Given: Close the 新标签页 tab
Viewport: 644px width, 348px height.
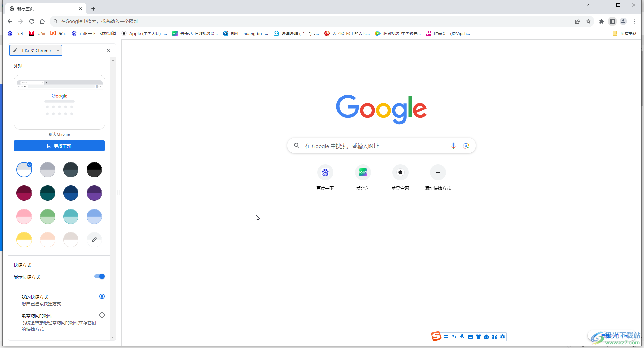Looking at the screenshot, I should point(80,9).
